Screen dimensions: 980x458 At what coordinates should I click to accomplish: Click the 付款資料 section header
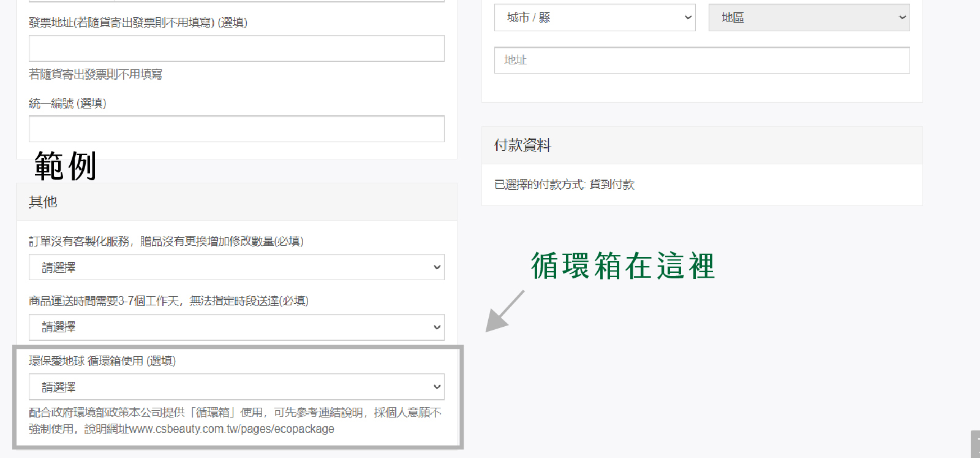pos(522,145)
